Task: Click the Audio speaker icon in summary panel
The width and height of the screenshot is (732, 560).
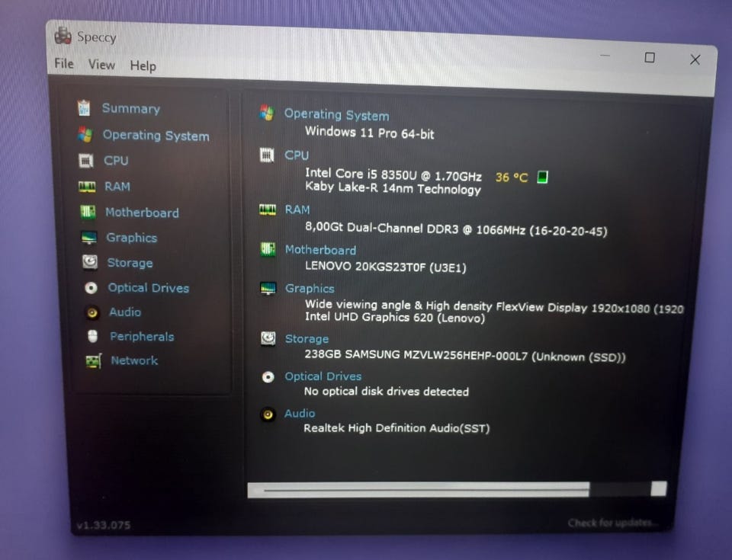Action: coord(268,414)
